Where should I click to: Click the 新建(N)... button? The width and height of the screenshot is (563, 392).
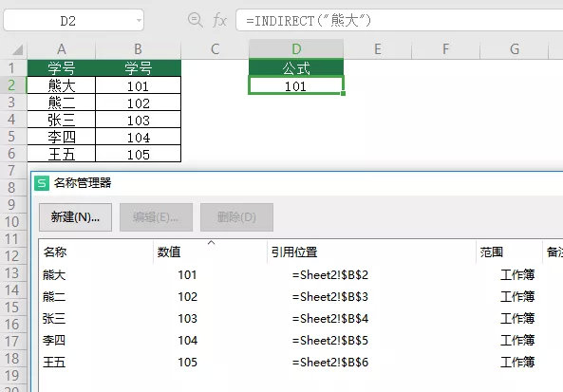pyautogui.click(x=75, y=217)
